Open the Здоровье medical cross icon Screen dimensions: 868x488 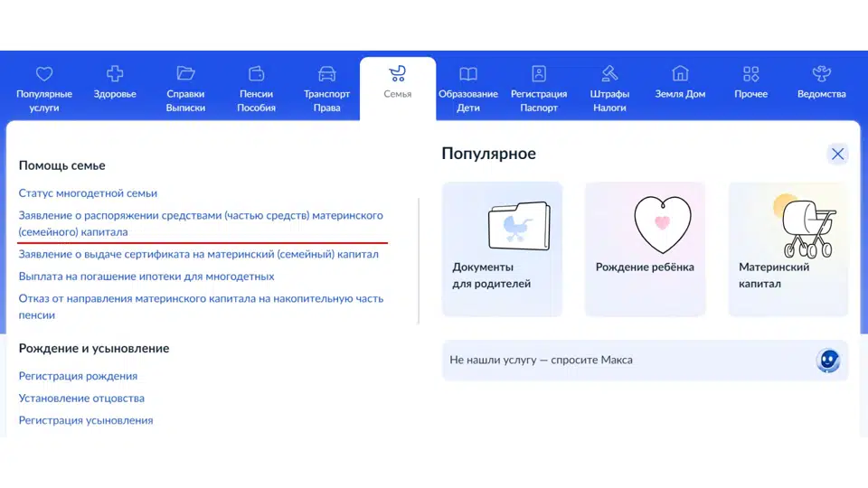pyautogui.click(x=115, y=73)
